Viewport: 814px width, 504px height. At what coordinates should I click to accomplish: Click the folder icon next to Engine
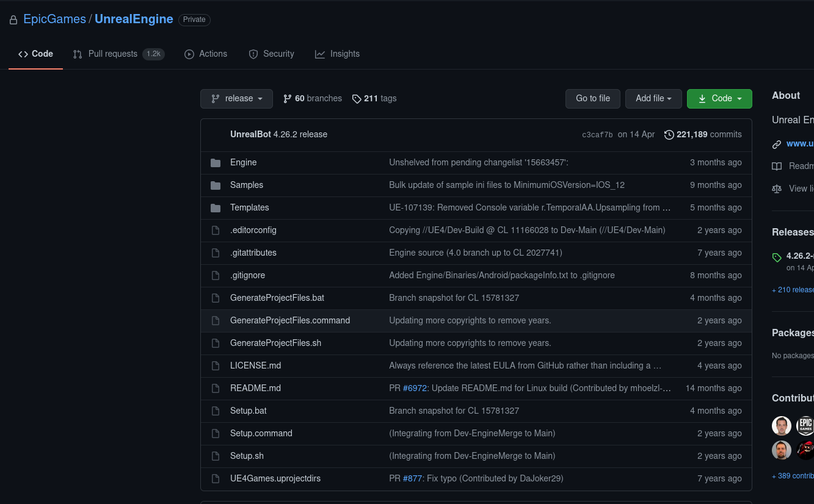[x=216, y=162]
